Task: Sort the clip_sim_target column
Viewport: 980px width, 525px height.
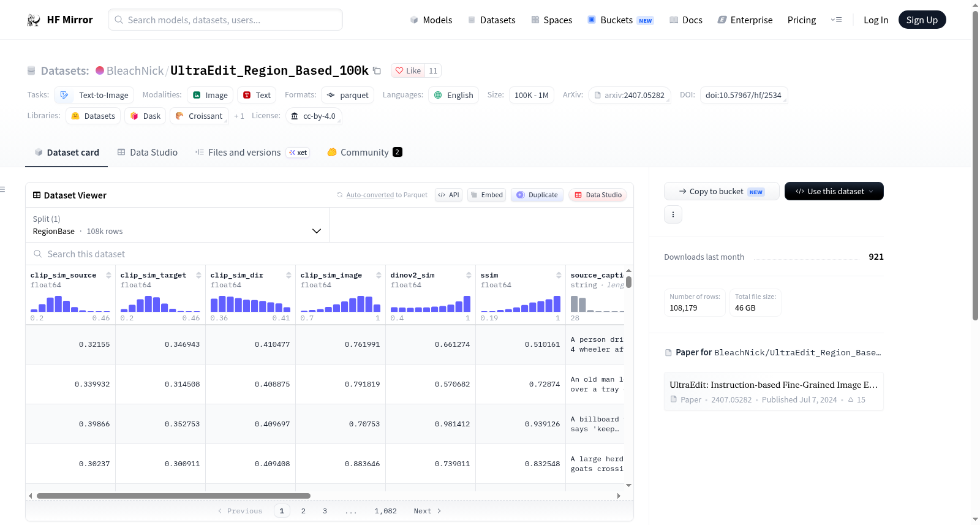Action: (198, 275)
